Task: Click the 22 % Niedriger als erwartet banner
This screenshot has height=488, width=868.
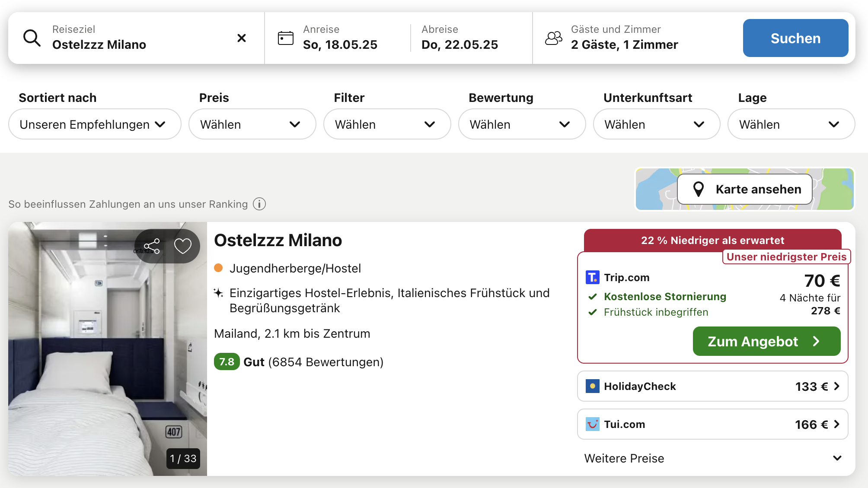Action: click(x=712, y=240)
